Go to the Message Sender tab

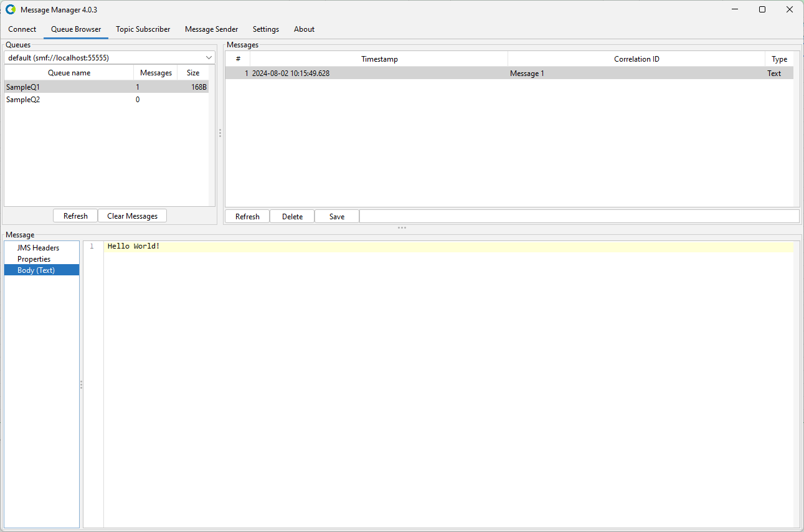[x=212, y=29]
